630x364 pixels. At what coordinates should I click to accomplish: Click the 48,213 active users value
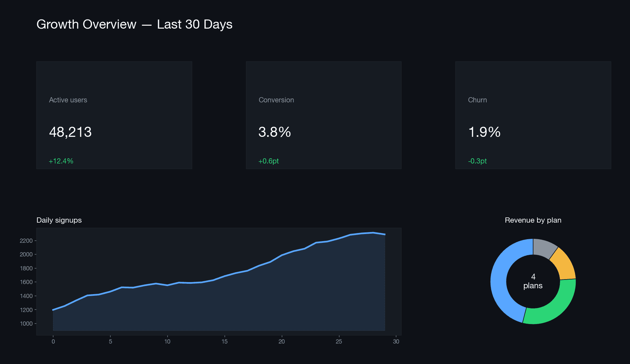(x=70, y=132)
